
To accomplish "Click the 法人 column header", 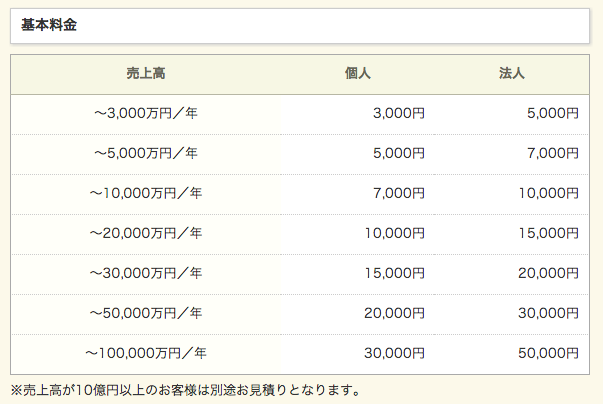I will click(512, 74).
